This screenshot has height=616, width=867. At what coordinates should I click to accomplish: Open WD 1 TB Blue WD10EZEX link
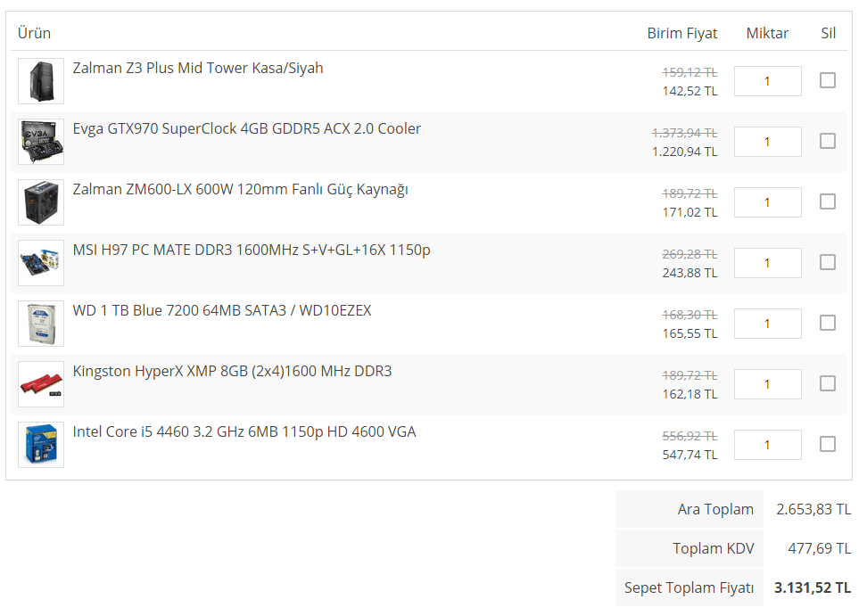tap(222, 310)
